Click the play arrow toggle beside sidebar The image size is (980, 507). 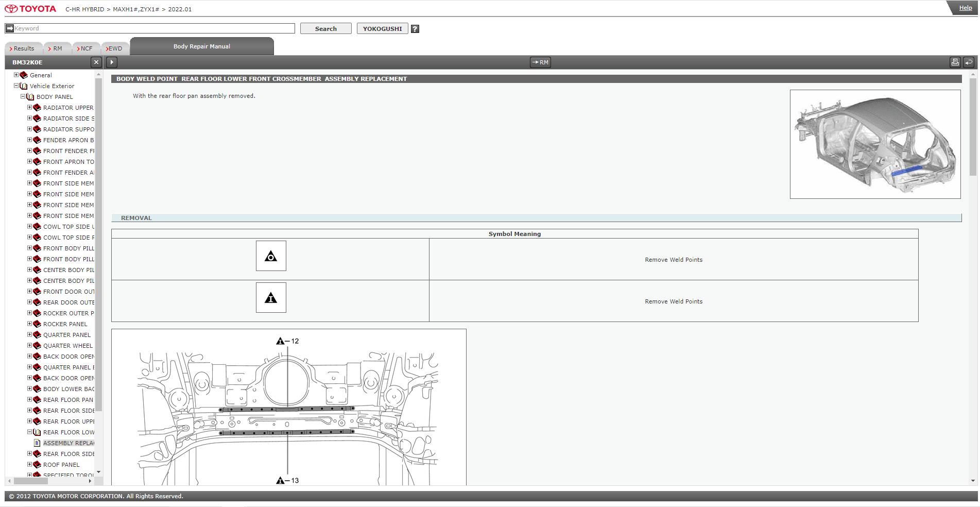click(112, 62)
